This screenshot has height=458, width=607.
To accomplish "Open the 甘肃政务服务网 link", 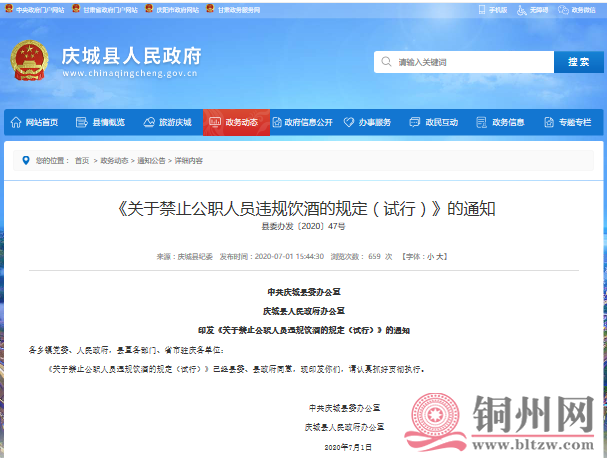I will tap(239, 10).
